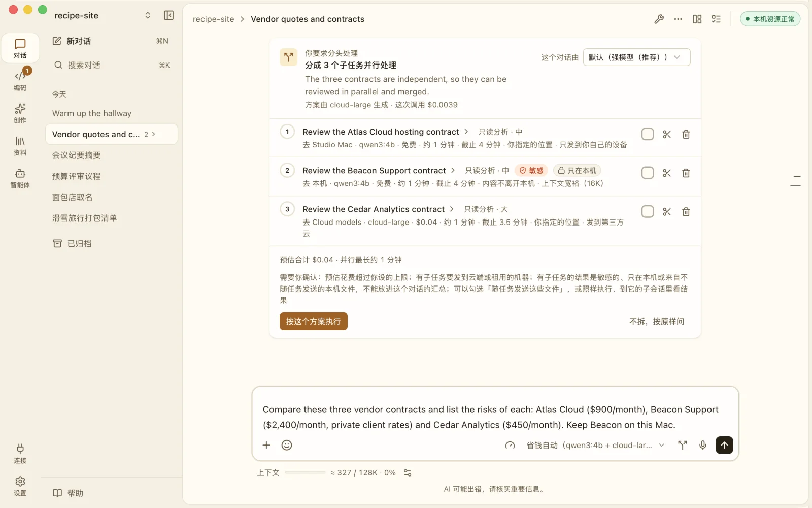Click step number 3 badge
This screenshot has height=508, width=812.
pyautogui.click(x=287, y=209)
